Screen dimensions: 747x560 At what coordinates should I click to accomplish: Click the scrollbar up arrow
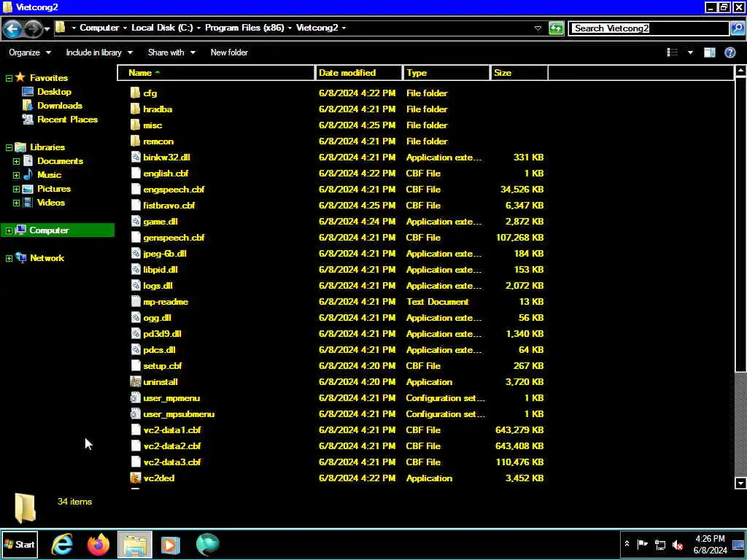(740, 71)
